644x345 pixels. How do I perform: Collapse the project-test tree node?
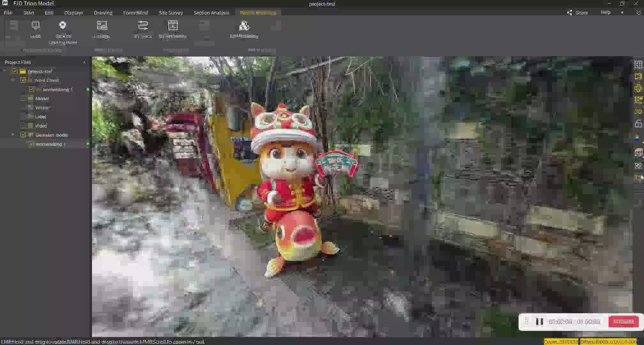pos(5,71)
